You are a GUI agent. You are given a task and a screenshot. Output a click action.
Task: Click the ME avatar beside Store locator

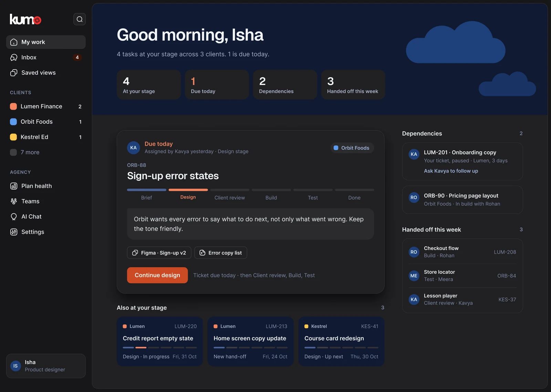click(x=414, y=276)
